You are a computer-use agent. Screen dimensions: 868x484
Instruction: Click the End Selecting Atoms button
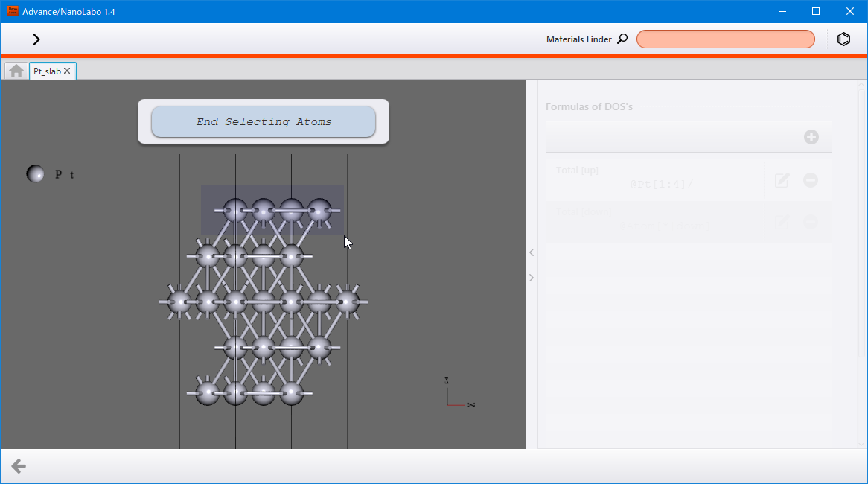pyautogui.click(x=264, y=122)
